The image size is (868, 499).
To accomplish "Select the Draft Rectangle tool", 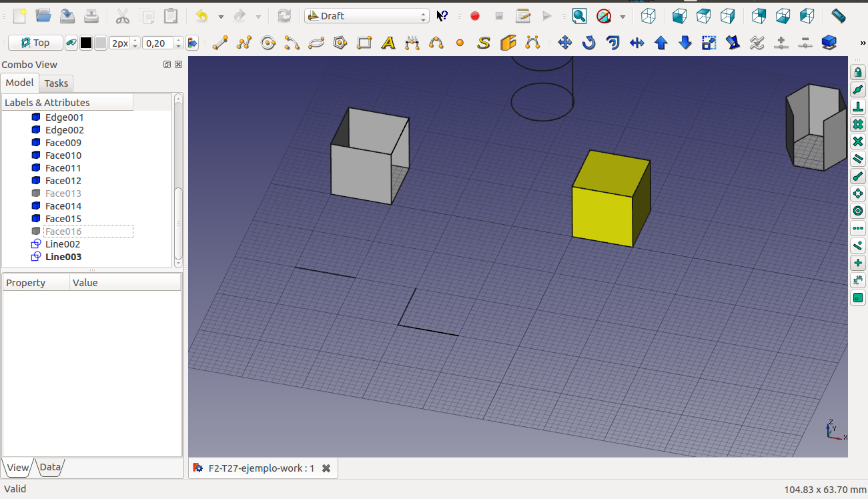I will pos(364,43).
